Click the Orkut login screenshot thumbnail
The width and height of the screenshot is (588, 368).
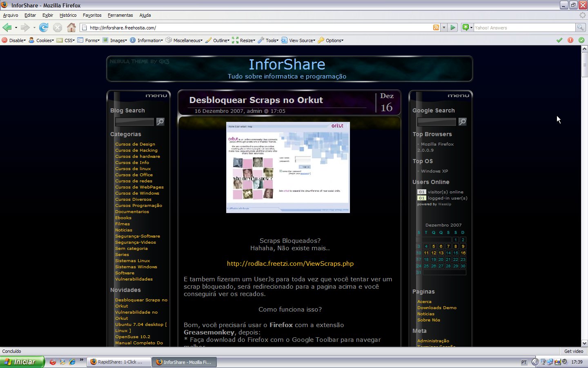pos(288,167)
